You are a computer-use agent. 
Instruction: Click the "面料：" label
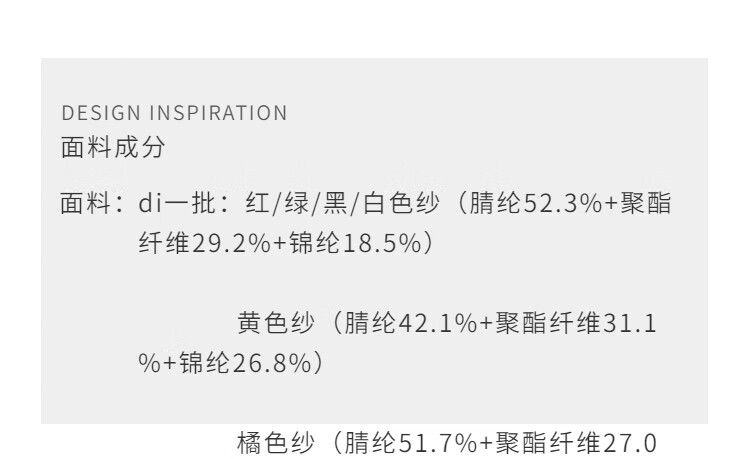92,207
